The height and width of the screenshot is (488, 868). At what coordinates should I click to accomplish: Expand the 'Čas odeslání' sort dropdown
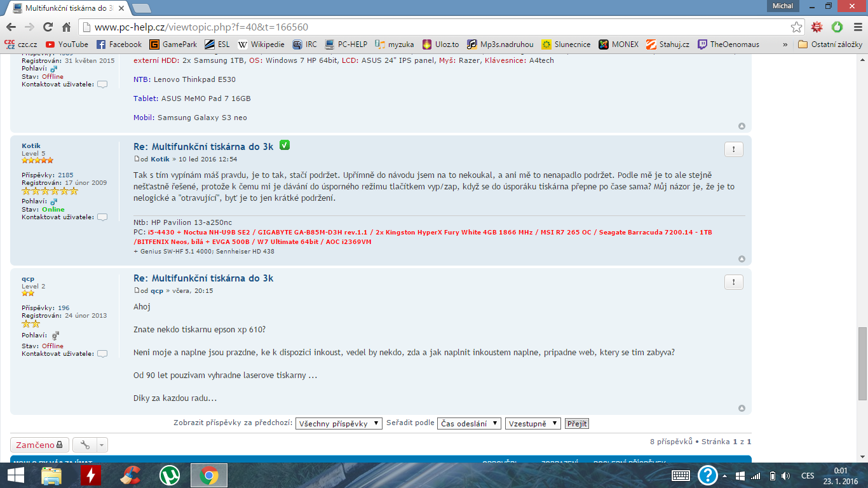pos(469,424)
